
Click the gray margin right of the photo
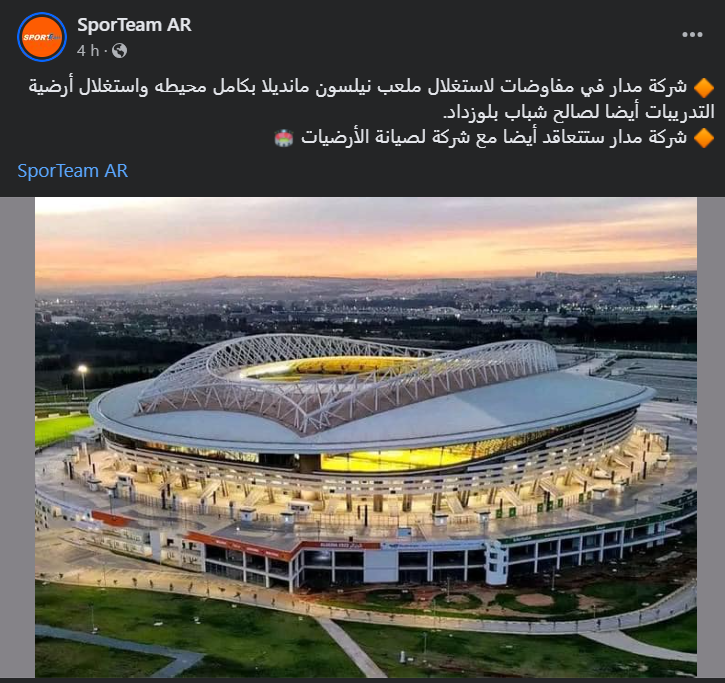point(711,437)
